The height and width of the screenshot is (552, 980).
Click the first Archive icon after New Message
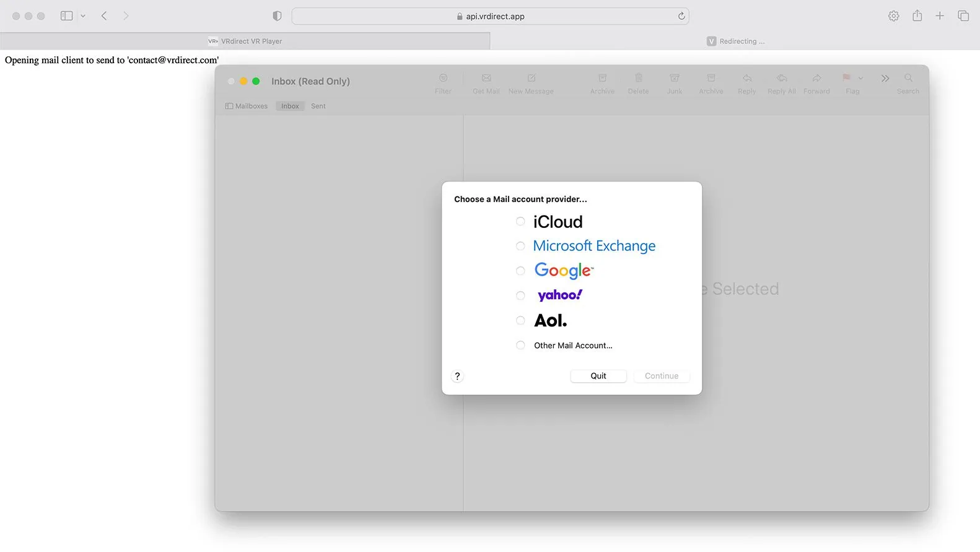click(x=602, y=78)
